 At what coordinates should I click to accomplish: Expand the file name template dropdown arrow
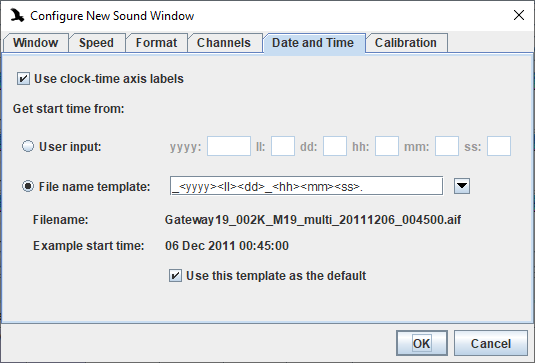[x=462, y=186]
